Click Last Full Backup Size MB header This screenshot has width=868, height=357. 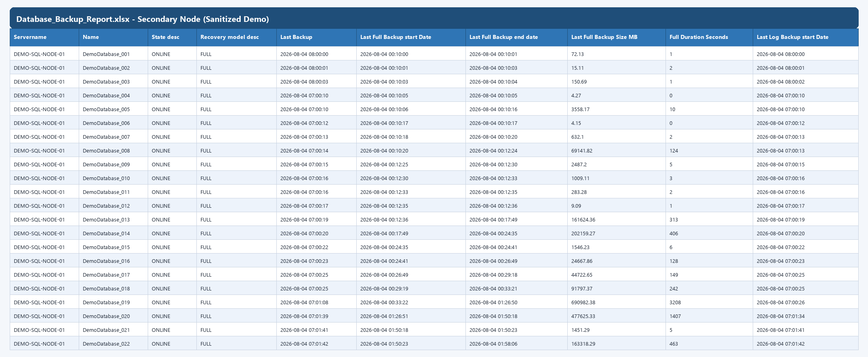[x=616, y=37]
